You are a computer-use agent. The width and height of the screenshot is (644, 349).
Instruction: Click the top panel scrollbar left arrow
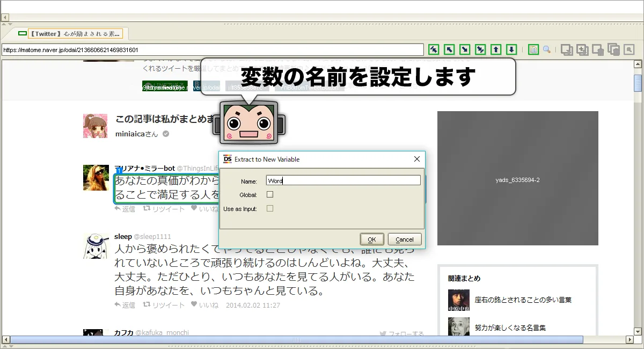pyautogui.click(x=5, y=18)
